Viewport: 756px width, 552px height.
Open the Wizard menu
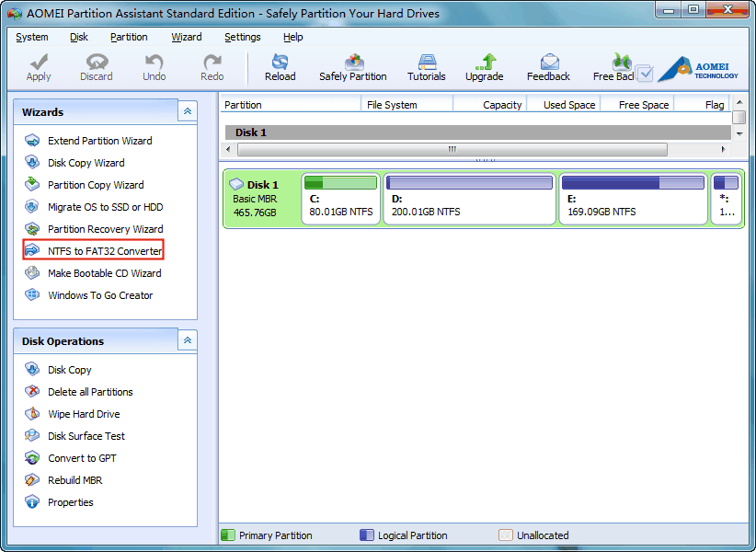[187, 37]
